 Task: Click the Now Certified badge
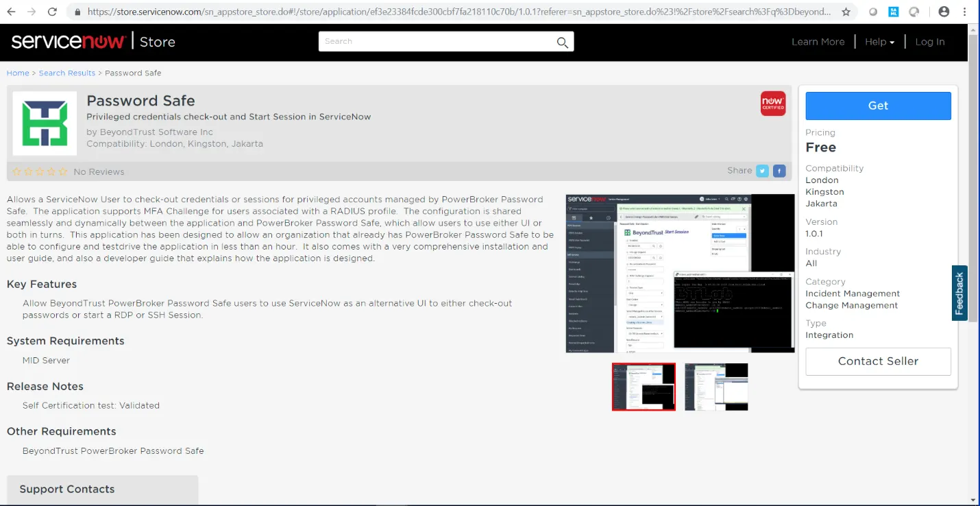pos(773,104)
